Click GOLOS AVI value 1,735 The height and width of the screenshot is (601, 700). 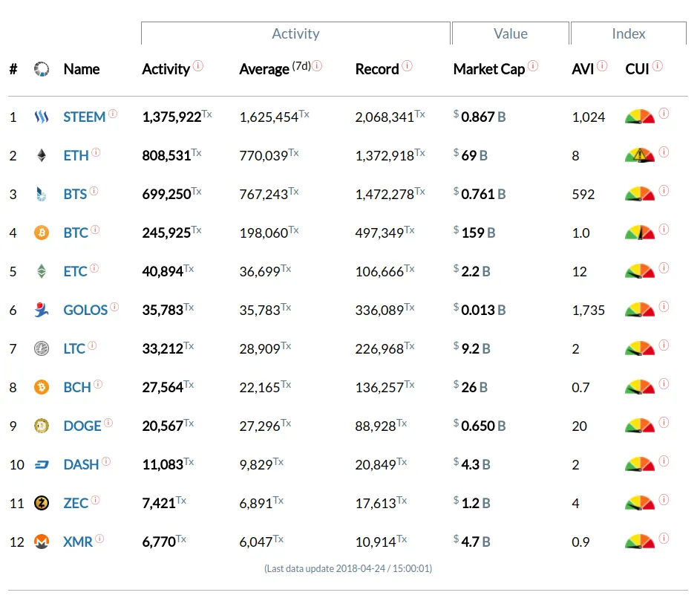click(x=589, y=310)
